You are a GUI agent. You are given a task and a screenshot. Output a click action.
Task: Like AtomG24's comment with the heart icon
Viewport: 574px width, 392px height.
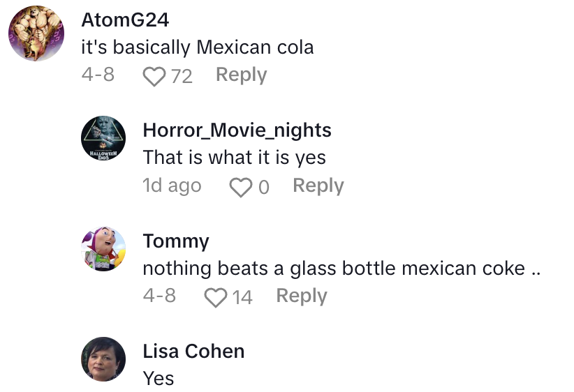click(153, 76)
